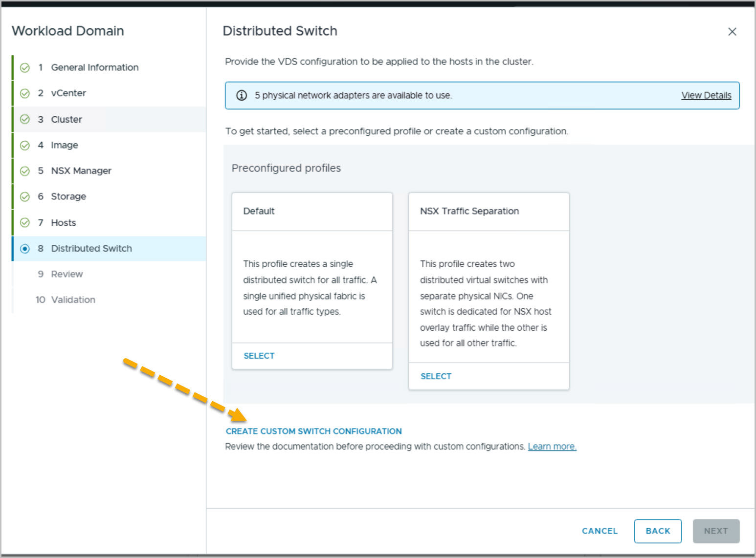Screen dimensions: 756x558
Task: Go to step 1 General Information
Action: click(110, 67)
